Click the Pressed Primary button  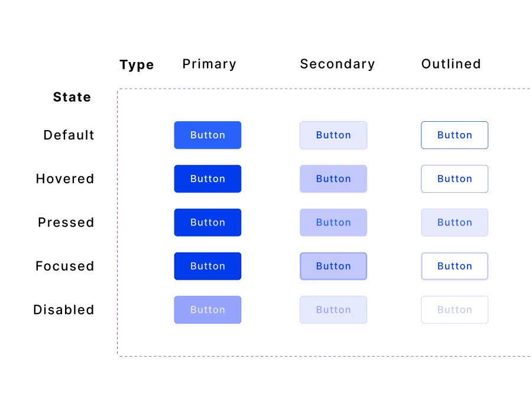coord(207,222)
